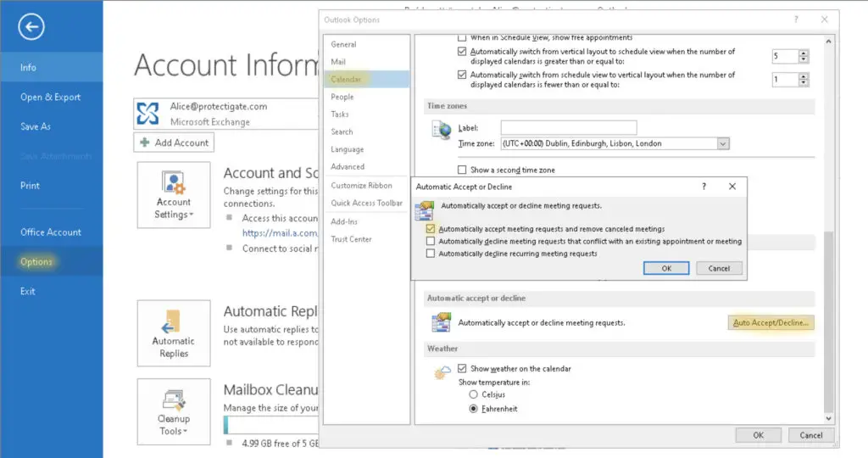Select the Quick Access Toolbar category

point(366,204)
